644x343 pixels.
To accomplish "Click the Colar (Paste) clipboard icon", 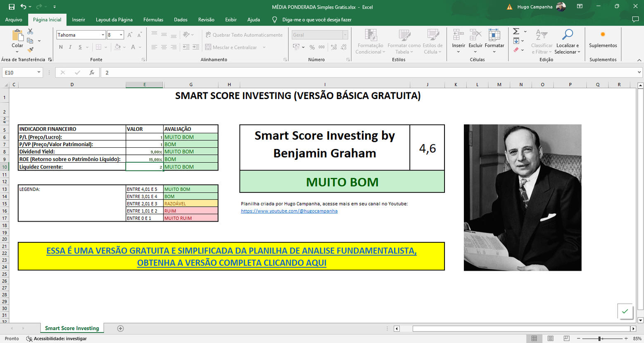I will tap(17, 36).
